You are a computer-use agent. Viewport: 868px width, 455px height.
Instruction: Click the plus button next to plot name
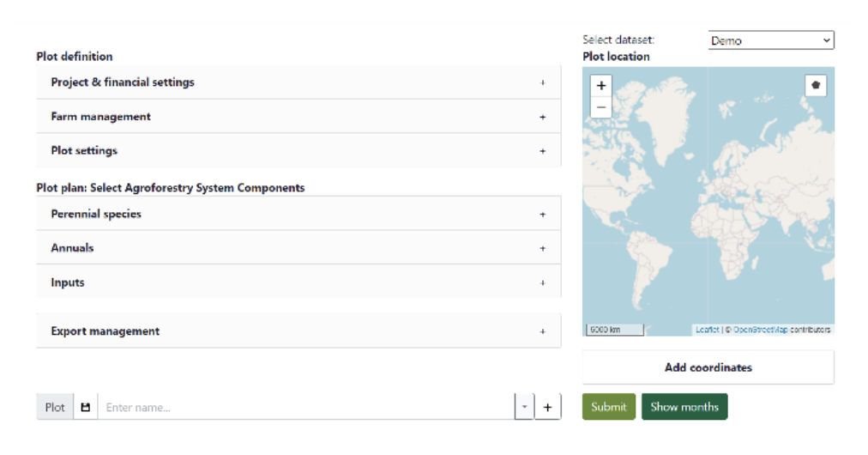[x=547, y=407]
